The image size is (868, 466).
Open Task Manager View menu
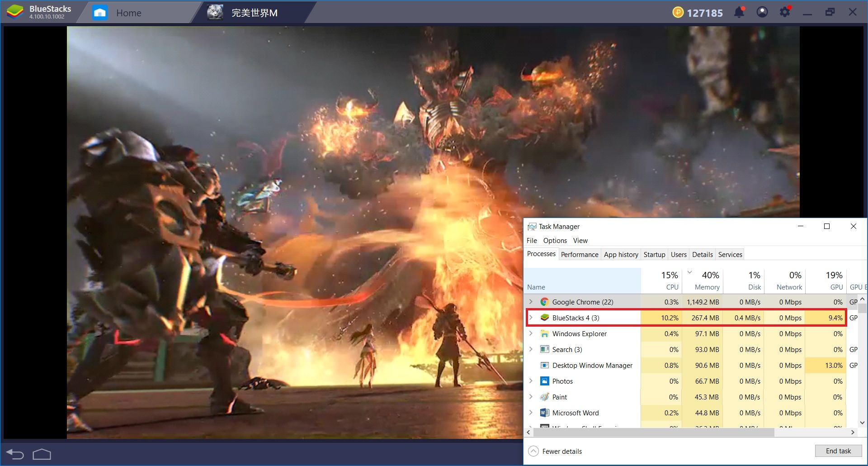coord(580,241)
